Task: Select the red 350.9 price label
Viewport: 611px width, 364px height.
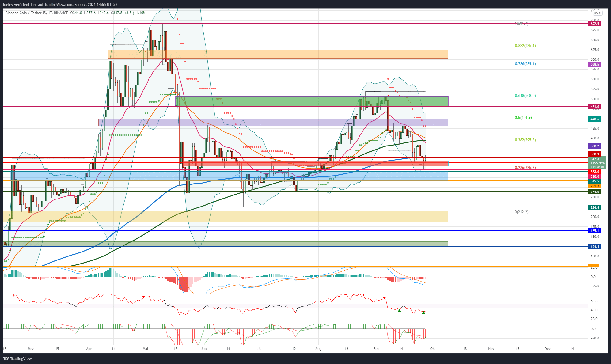Action: point(594,154)
